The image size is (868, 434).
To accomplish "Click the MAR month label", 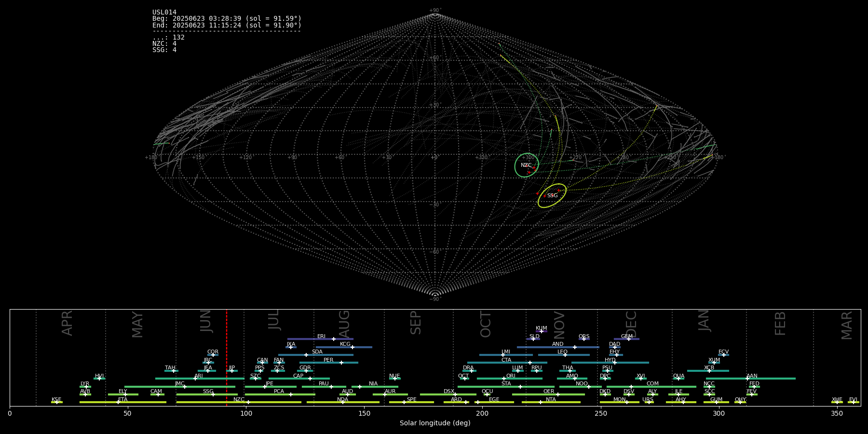I will click(x=846, y=325).
